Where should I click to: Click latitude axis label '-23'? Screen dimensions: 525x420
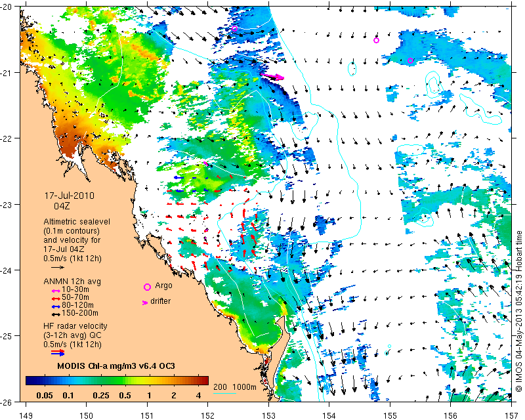(x=5, y=205)
